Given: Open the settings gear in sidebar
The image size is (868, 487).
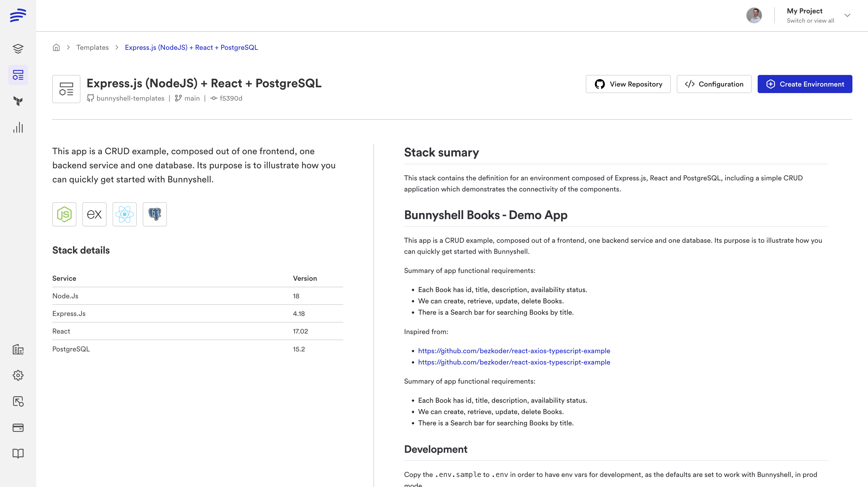Looking at the screenshot, I should 18,375.
